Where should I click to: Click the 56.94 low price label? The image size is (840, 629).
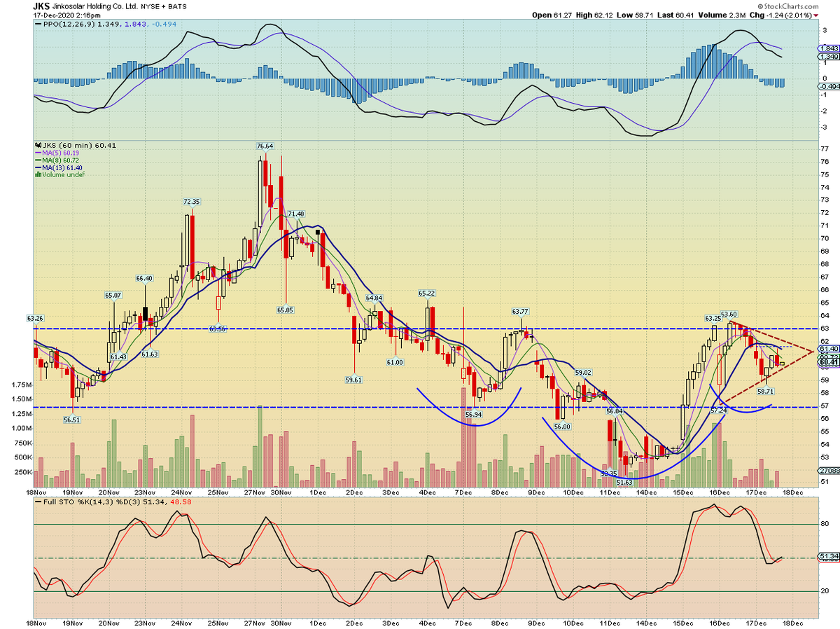[474, 415]
